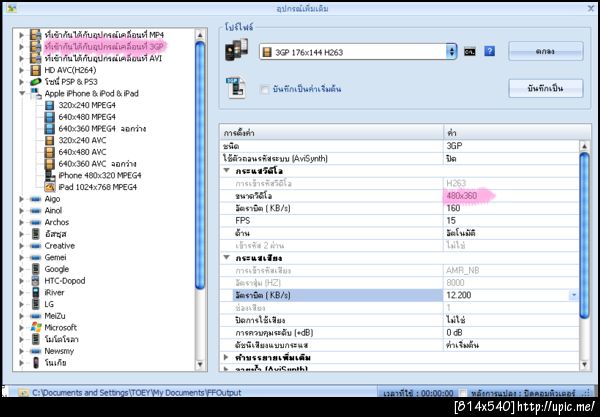Click the 3GP file document icon
The height and width of the screenshot is (417, 600).
[236, 88]
